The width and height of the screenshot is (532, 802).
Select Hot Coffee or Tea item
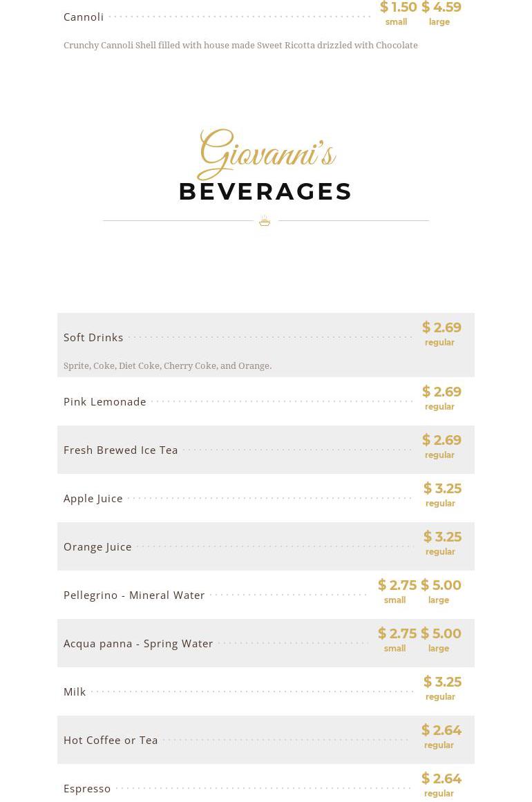[111, 740]
